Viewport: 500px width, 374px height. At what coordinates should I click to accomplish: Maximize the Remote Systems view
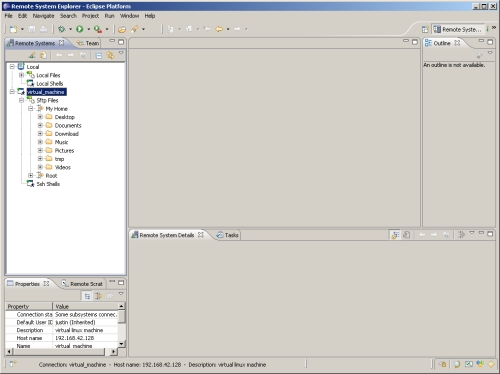click(121, 42)
